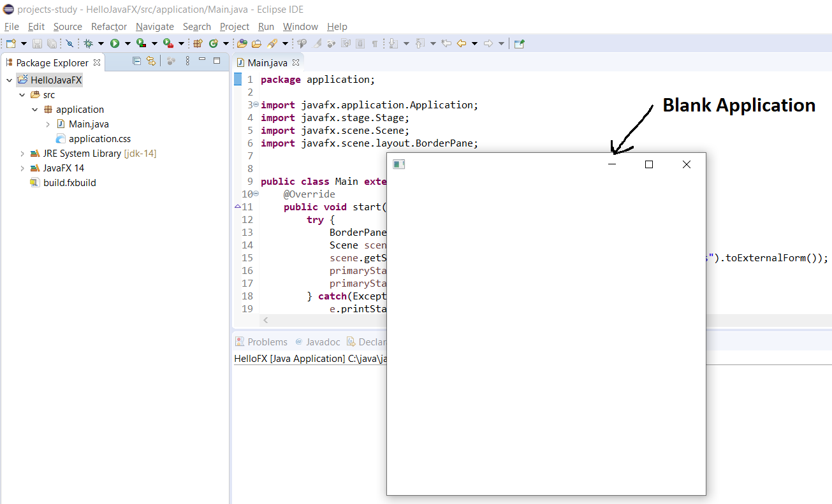Open the Refactor menu

[109, 26]
